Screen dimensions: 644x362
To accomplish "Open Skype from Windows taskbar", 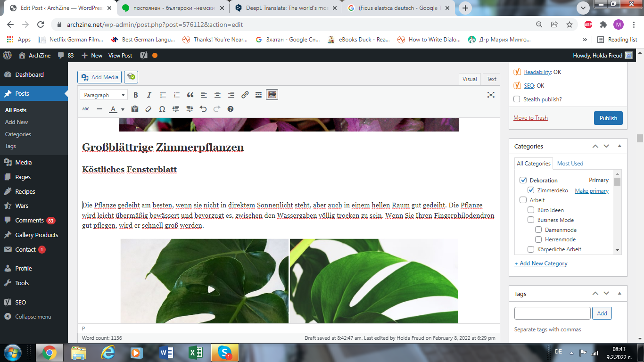I will pyautogui.click(x=225, y=352).
